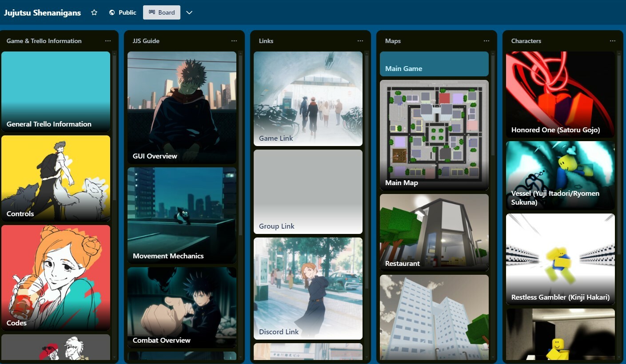Click the Game & Trello Information list title
The width and height of the screenshot is (626, 364).
(44, 41)
